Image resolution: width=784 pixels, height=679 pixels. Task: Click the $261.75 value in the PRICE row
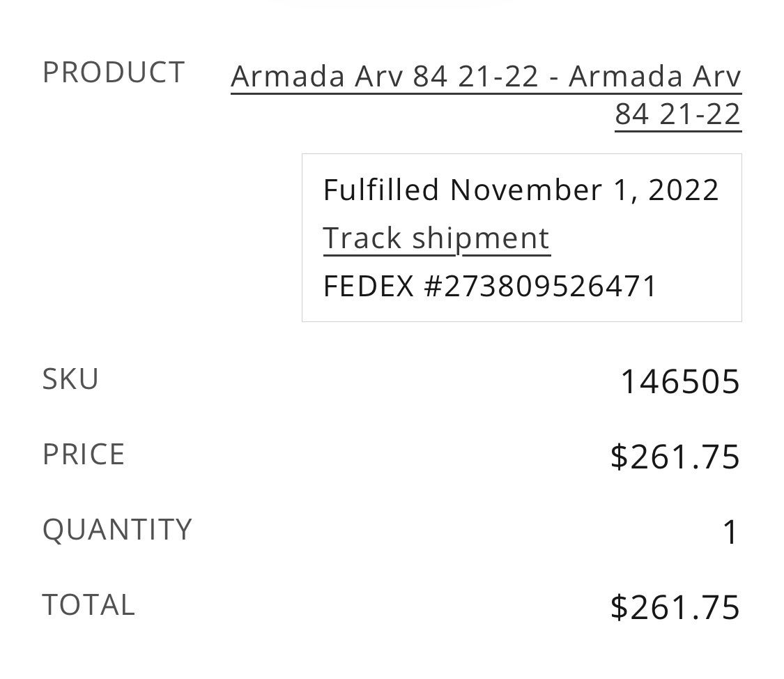click(674, 457)
